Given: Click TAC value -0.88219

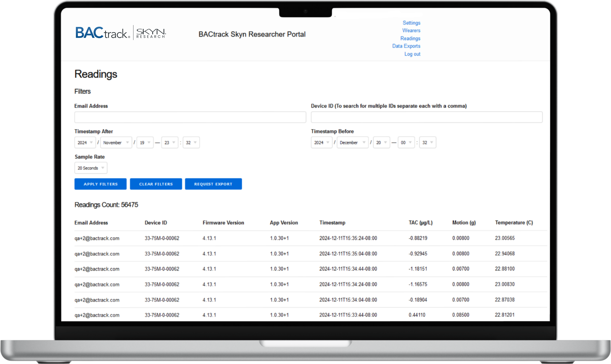Looking at the screenshot, I should click(418, 238).
